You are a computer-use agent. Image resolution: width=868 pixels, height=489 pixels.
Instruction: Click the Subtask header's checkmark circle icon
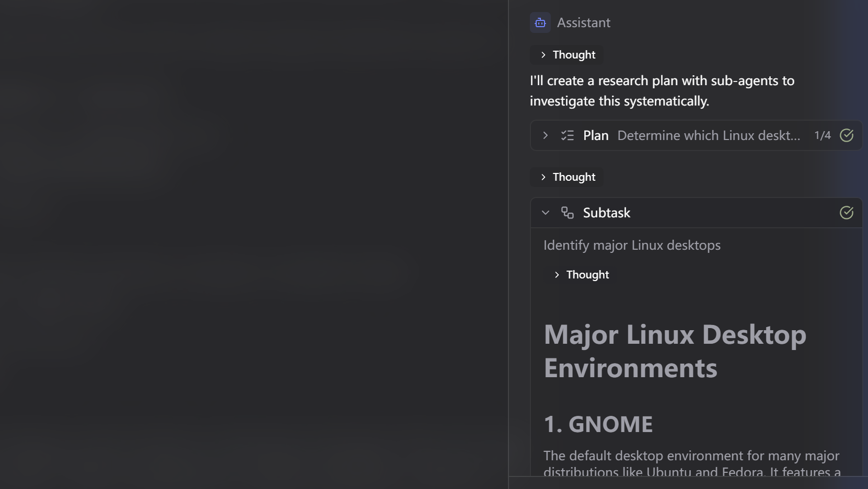(x=846, y=213)
